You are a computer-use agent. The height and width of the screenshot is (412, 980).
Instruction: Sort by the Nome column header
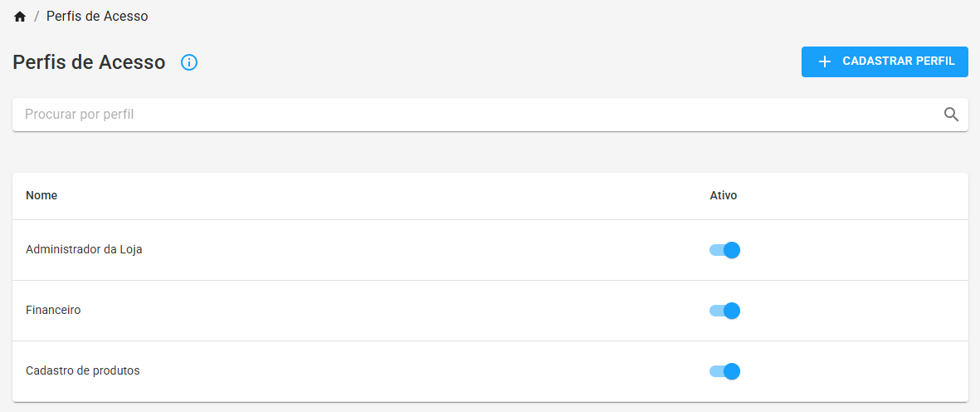click(x=41, y=196)
